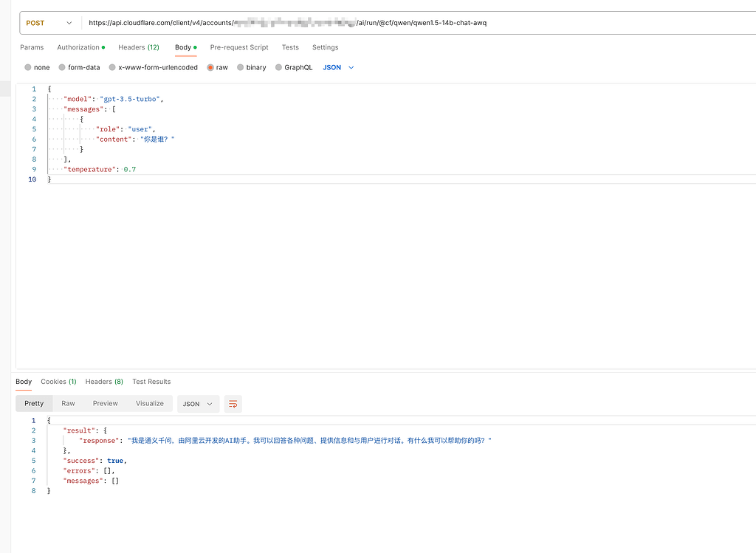Open the response Headers (8) tab
Image resolution: width=756 pixels, height=553 pixels.
click(104, 382)
